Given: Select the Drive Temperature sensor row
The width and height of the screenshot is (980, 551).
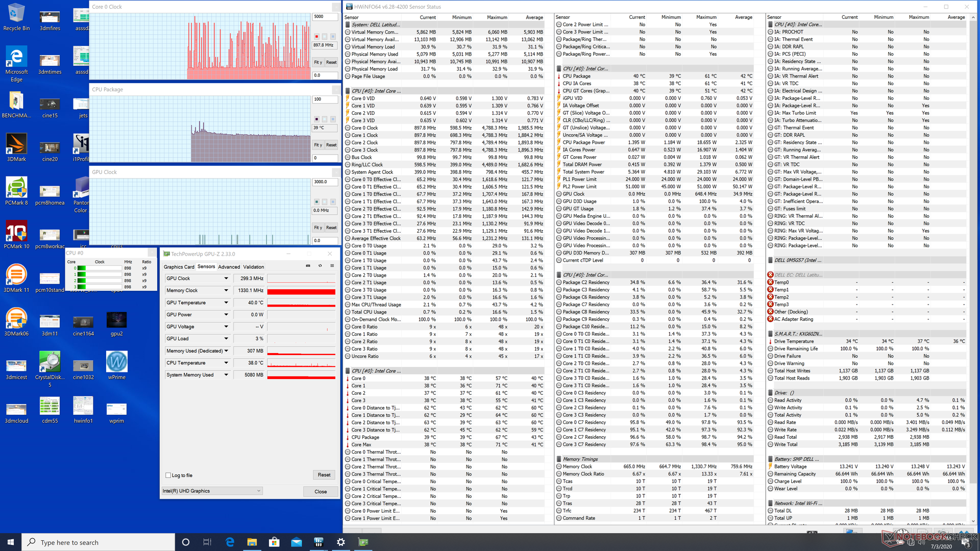Looking at the screenshot, I should tap(866, 342).
